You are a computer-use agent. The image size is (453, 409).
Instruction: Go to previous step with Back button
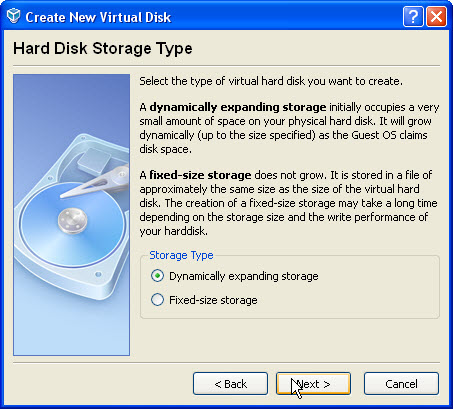click(230, 384)
